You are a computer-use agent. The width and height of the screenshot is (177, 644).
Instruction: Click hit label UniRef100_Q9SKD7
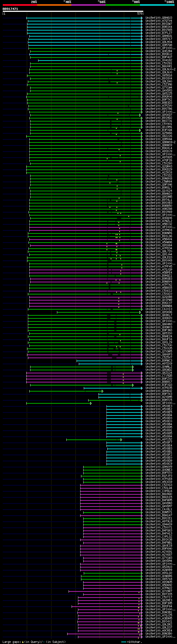tap(159, 115)
